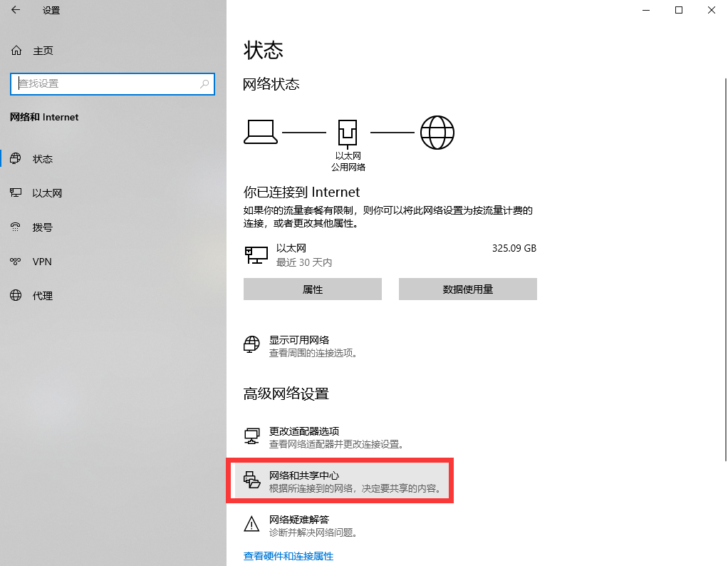Click the search magnifier icon

[x=206, y=84]
